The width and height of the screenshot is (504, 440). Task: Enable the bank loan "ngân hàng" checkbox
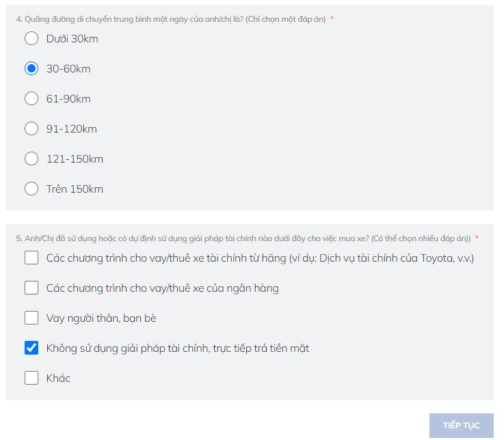point(31,288)
